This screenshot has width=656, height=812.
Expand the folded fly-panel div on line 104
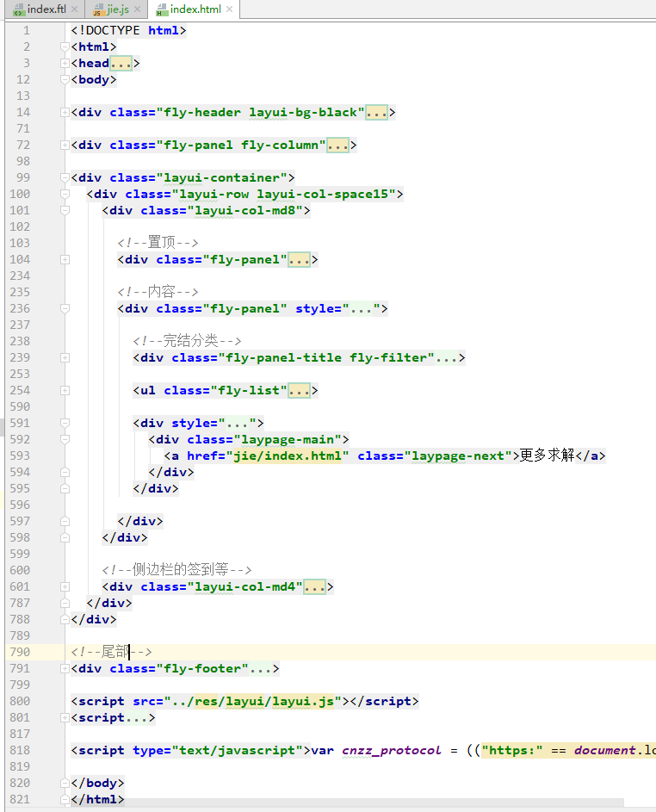coord(65,259)
